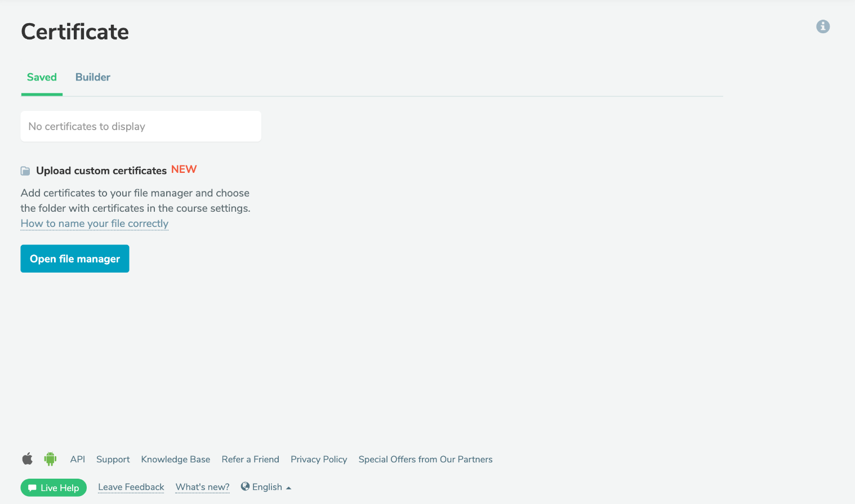Image resolution: width=855 pixels, height=504 pixels.
Task: Open Live Help chat
Action: [x=54, y=488]
